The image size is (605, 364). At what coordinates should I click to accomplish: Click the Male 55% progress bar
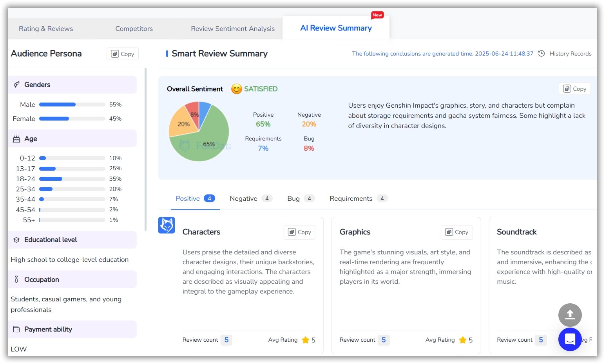pyautogui.click(x=72, y=105)
